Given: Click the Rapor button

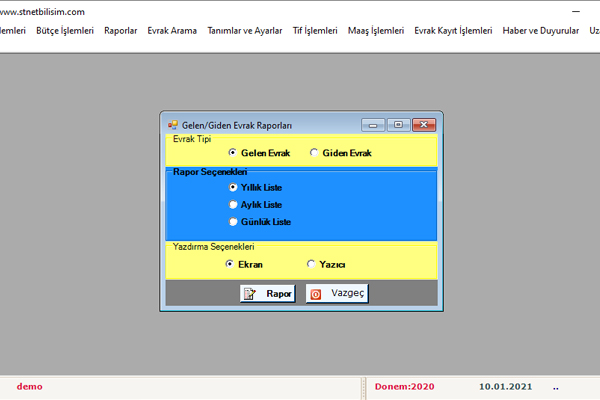Looking at the screenshot, I should [267, 294].
